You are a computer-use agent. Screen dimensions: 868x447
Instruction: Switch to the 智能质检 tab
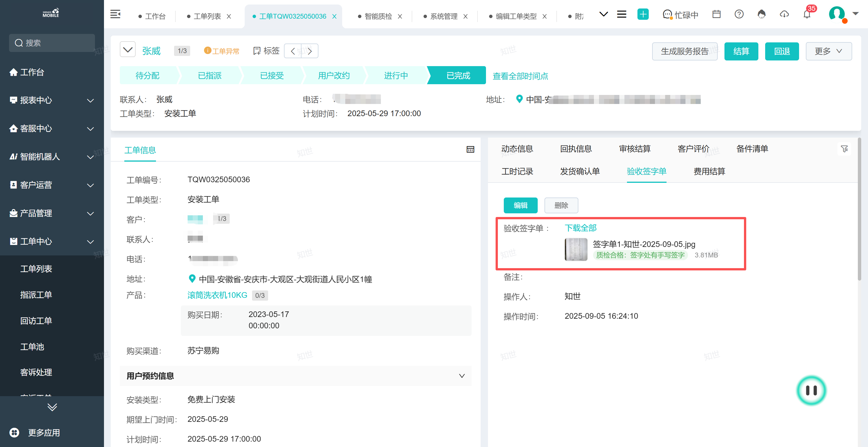(x=375, y=16)
